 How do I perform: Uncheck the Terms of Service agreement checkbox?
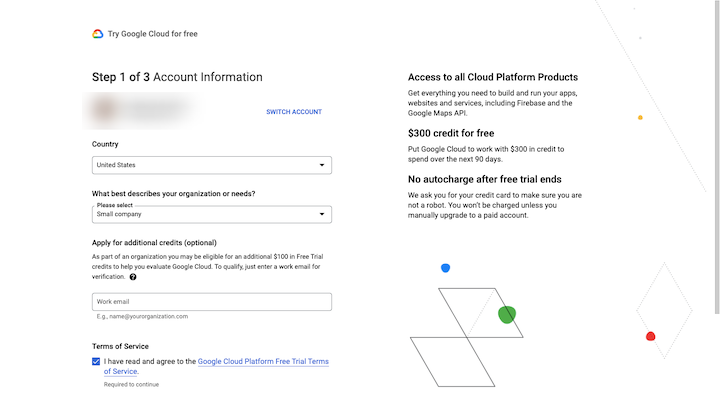[x=96, y=361]
